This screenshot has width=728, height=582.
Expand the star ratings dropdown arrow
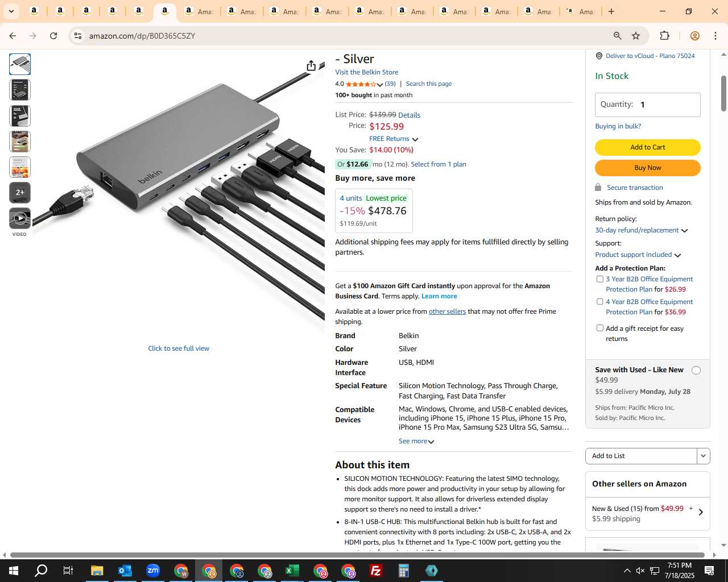pos(380,85)
